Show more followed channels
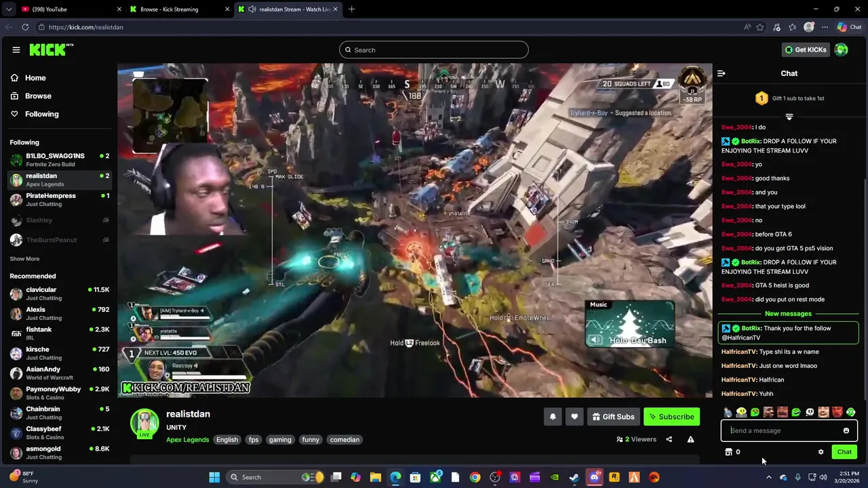Viewport: 868px width, 488px height. pyautogui.click(x=24, y=259)
